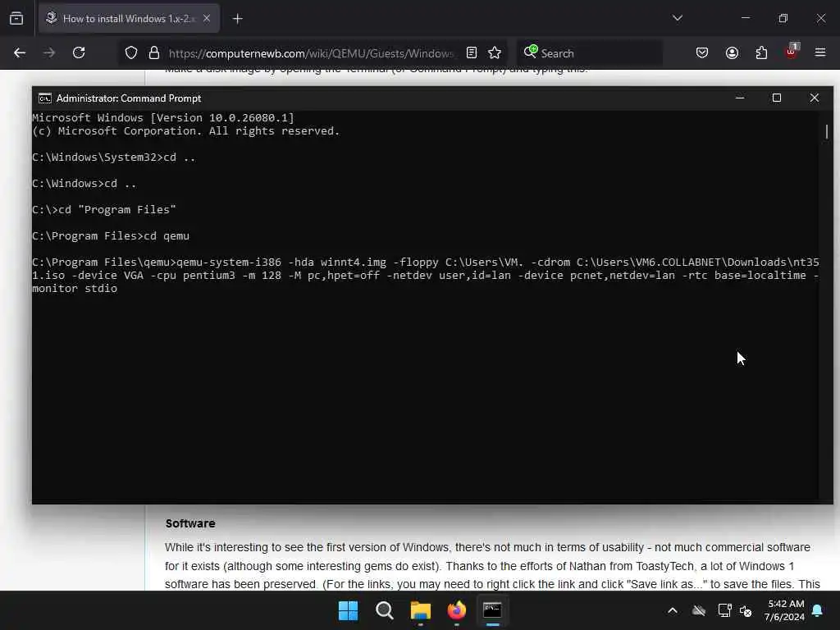Show site security padlock info
Image resolution: width=840 pixels, height=630 pixels.
[x=154, y=53]
